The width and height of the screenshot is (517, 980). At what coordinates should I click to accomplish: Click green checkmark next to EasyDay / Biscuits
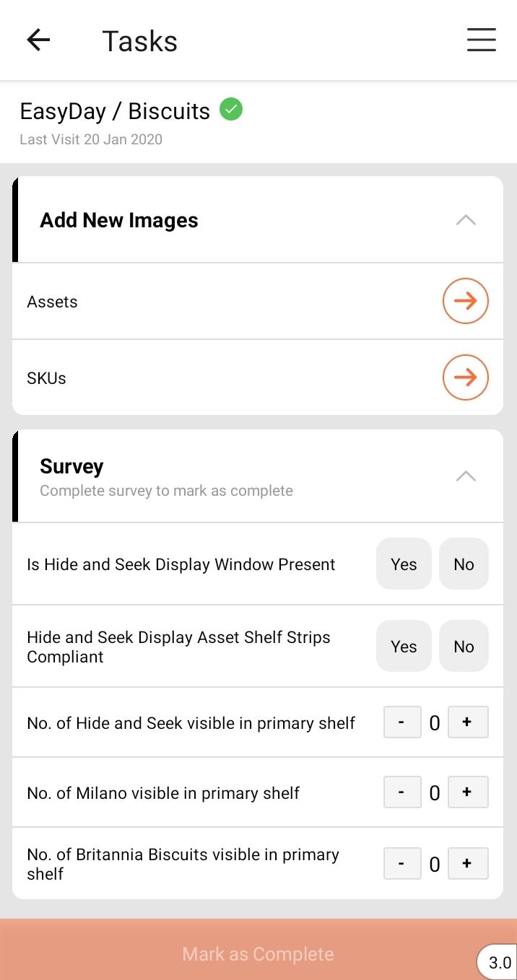[231, 110]
